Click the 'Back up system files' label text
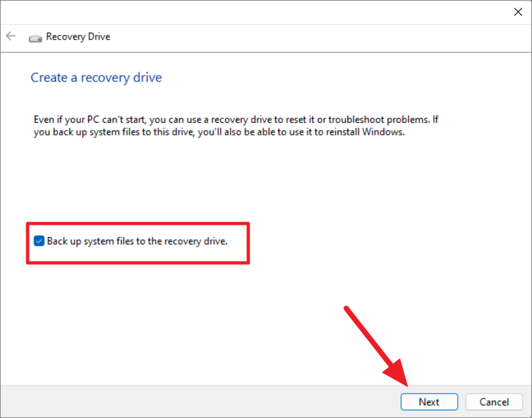The width and height of the screenshot is (532, 418). pyautogui.click(x=137, y=241)
